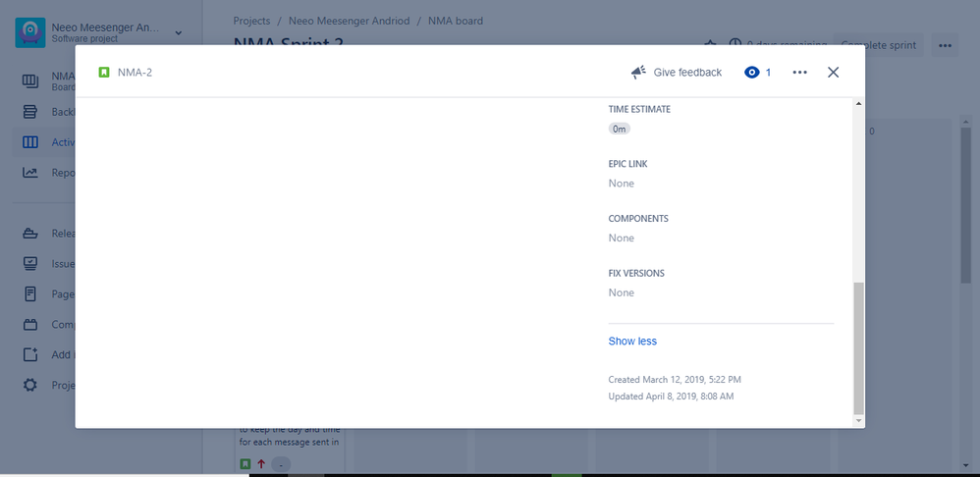980x477 pixels.
Task: Click the dialog scrollbar up arrow
Action: click(859, 103)
